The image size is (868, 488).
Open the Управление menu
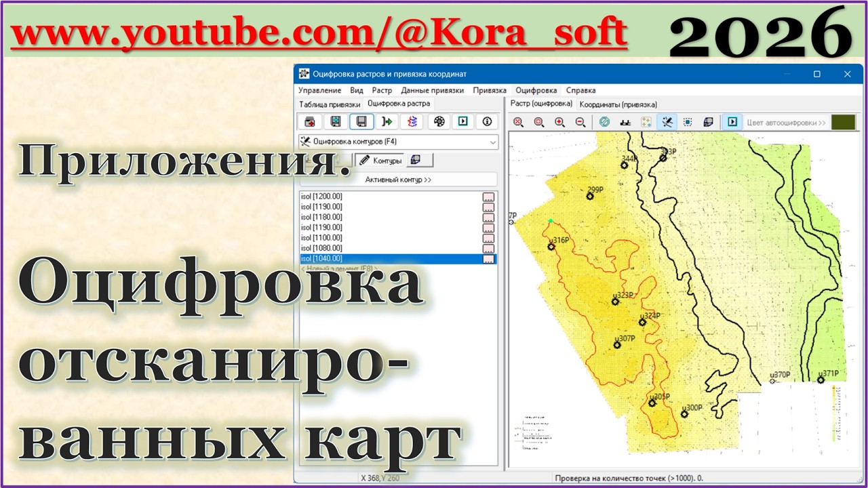[319, 90]
